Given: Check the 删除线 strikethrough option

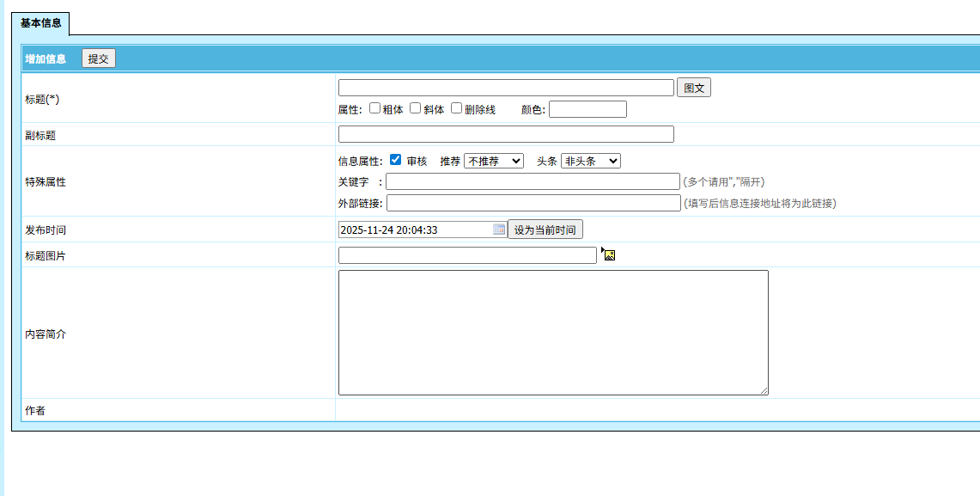Looking at the screenshot, I should click(x=457, y=108).
